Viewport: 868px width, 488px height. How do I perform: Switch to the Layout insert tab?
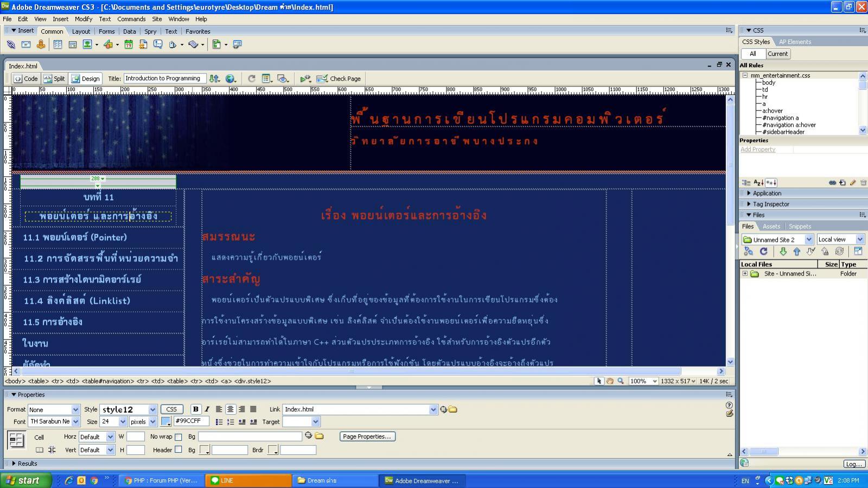tap(81, 31)
